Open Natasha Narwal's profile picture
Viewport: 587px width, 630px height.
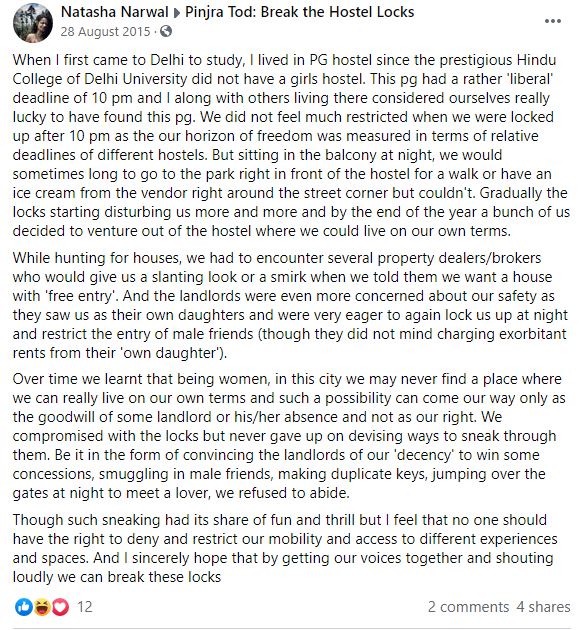click(33, 22)
